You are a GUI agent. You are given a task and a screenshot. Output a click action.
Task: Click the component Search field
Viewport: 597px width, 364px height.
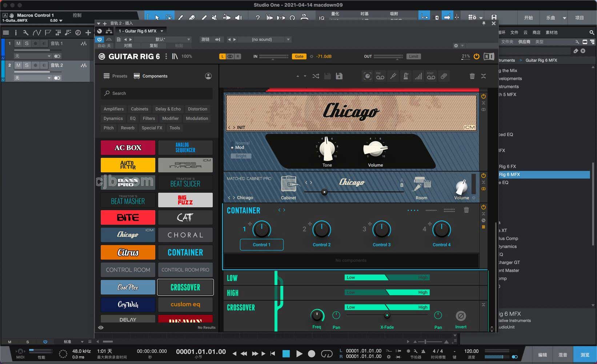[157, 93]
